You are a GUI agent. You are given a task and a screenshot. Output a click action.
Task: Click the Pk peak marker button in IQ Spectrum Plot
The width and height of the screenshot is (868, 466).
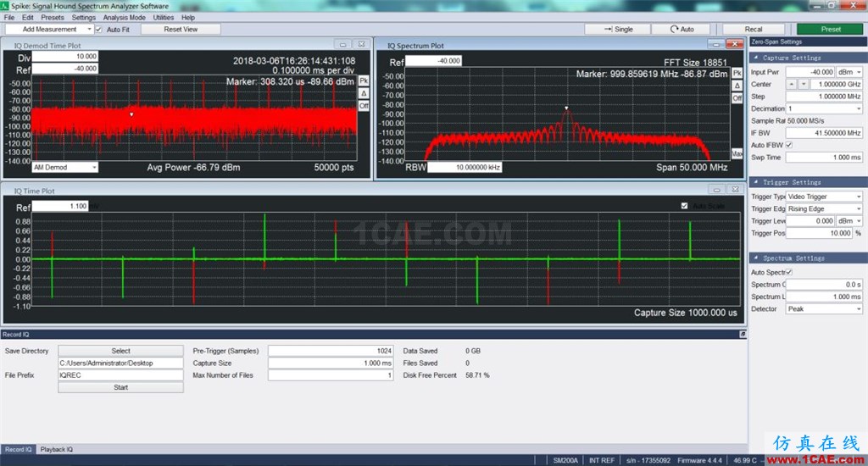coord(737,73)
